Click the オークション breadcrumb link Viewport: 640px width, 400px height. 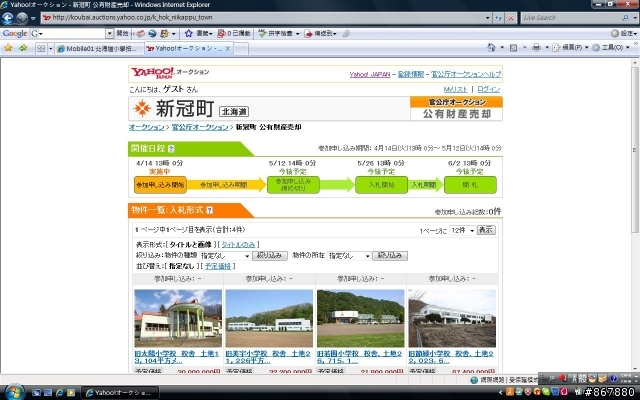(147, 127)
